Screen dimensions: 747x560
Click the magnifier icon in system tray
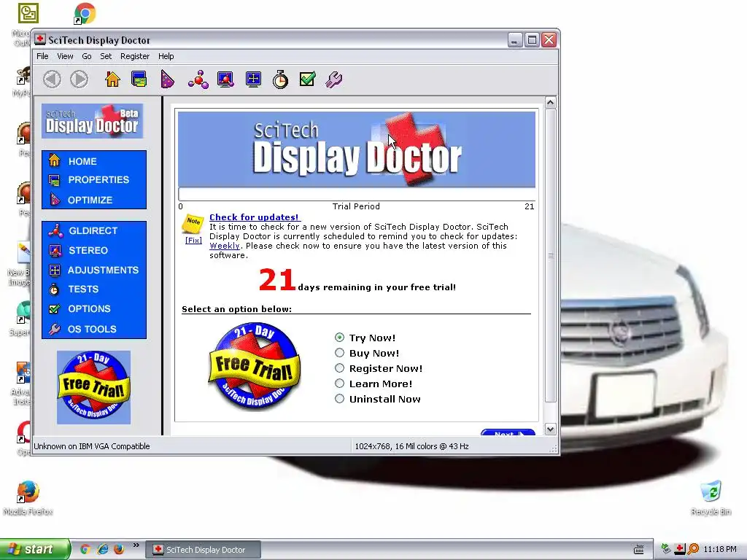[x=693, y=549]
